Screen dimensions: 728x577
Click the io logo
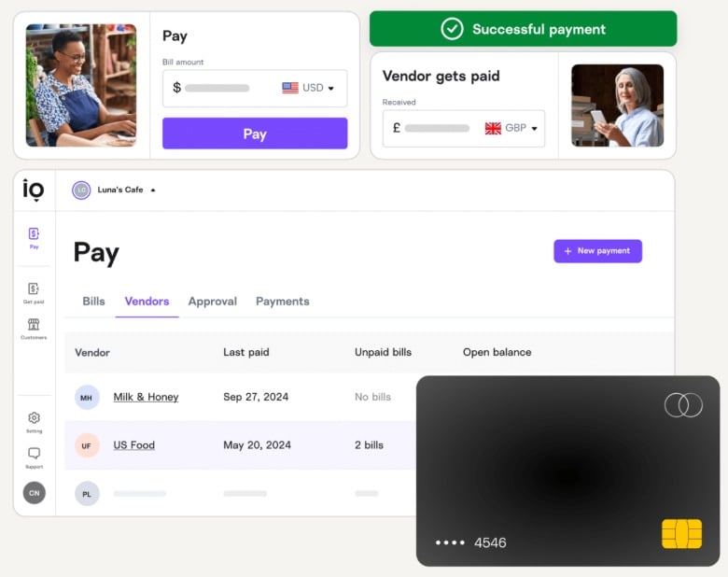(34, 190)
